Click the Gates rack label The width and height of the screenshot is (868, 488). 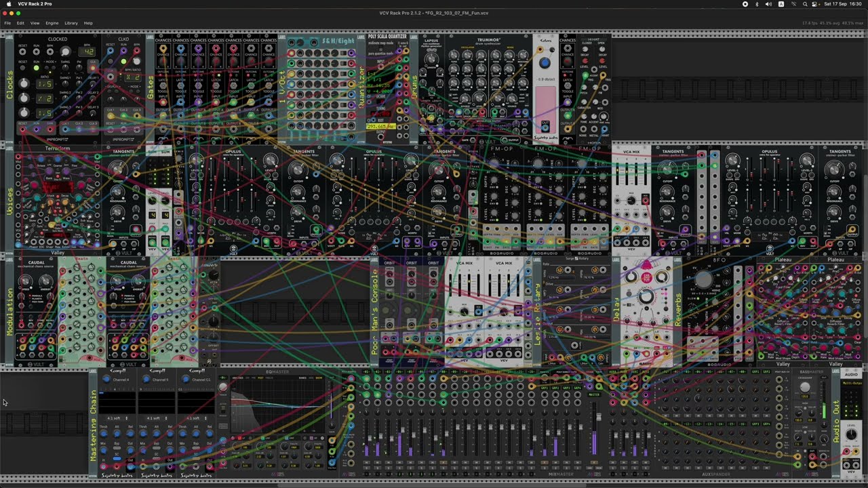tap(151, 87)
